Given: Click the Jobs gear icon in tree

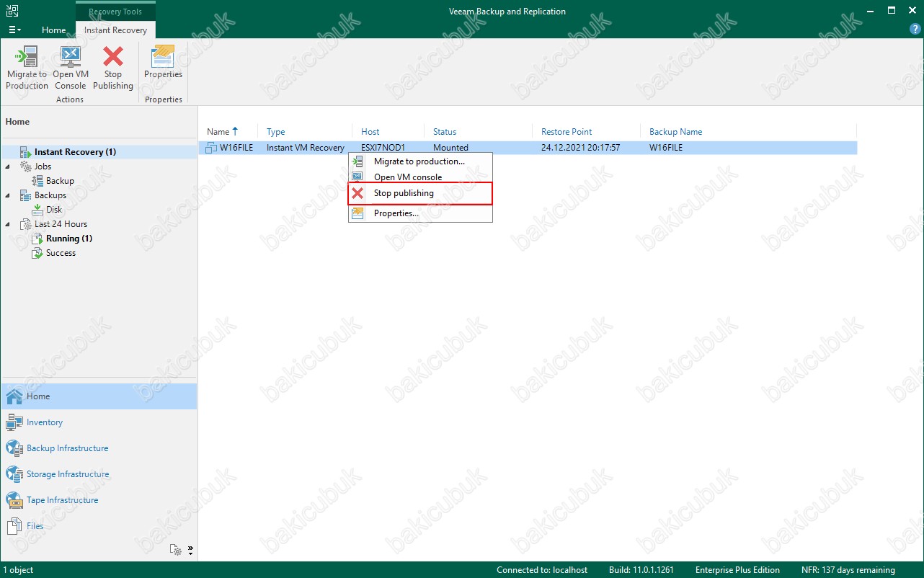Looking at the screenshot, I should [x=25, y=166].
